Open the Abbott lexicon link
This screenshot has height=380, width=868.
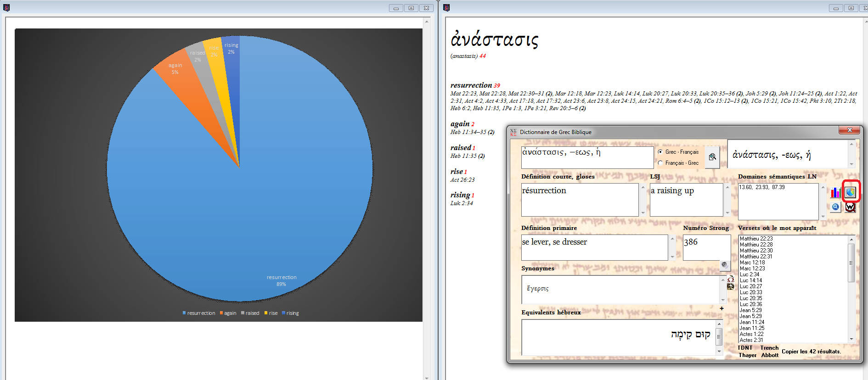770,355
